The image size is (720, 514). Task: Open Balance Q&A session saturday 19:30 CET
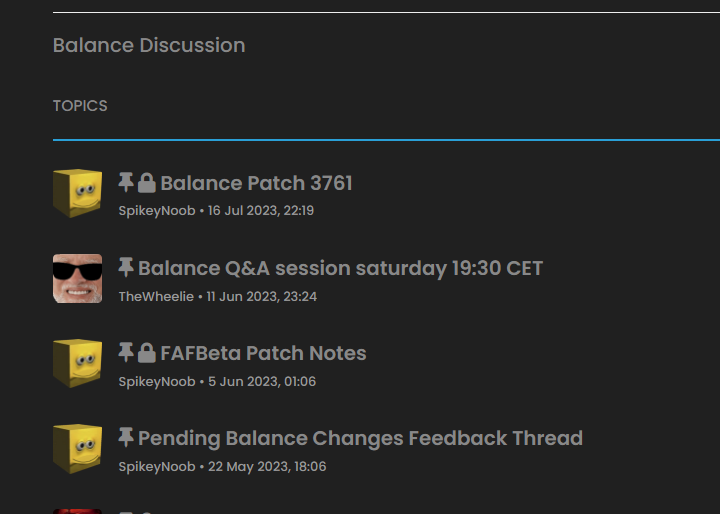click(340, 268)
